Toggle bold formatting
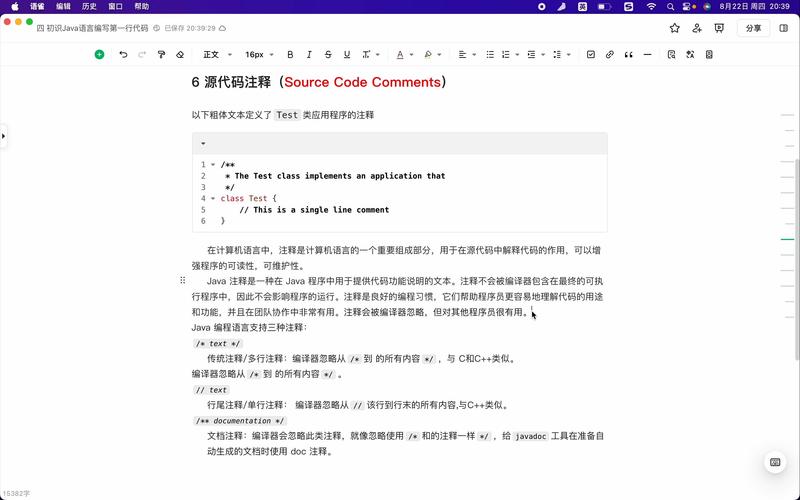 coord(290,55)
